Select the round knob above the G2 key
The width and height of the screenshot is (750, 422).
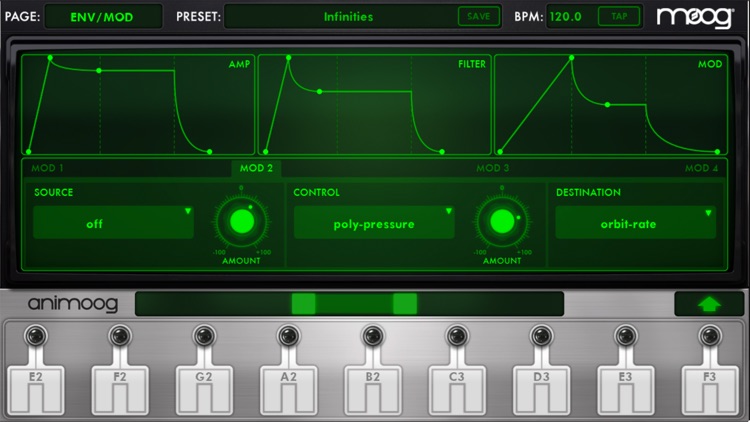pos(204,336)
